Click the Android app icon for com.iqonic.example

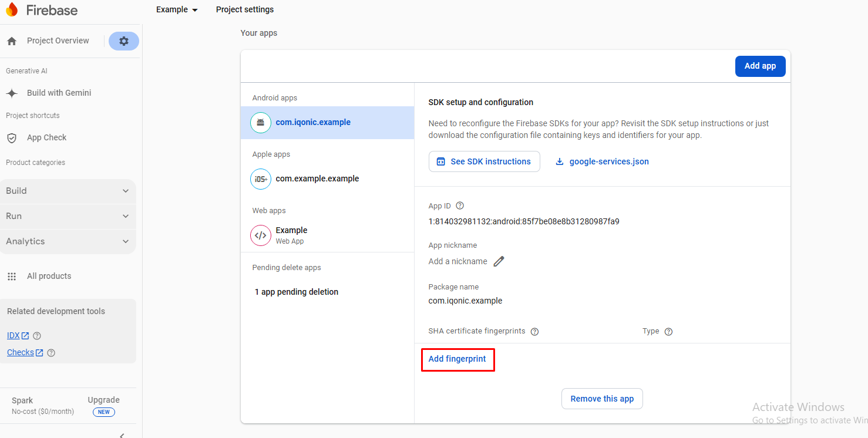[x=261, y=123]
